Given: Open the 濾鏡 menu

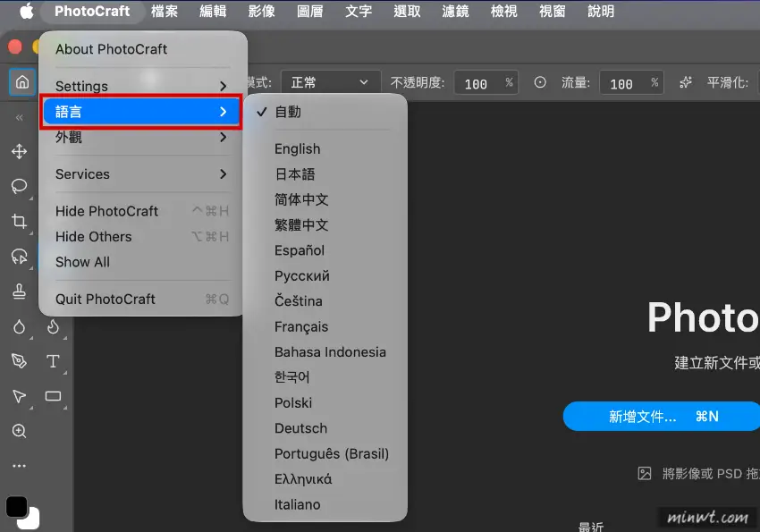Looking at the screenshot, I should pos(455,11).
